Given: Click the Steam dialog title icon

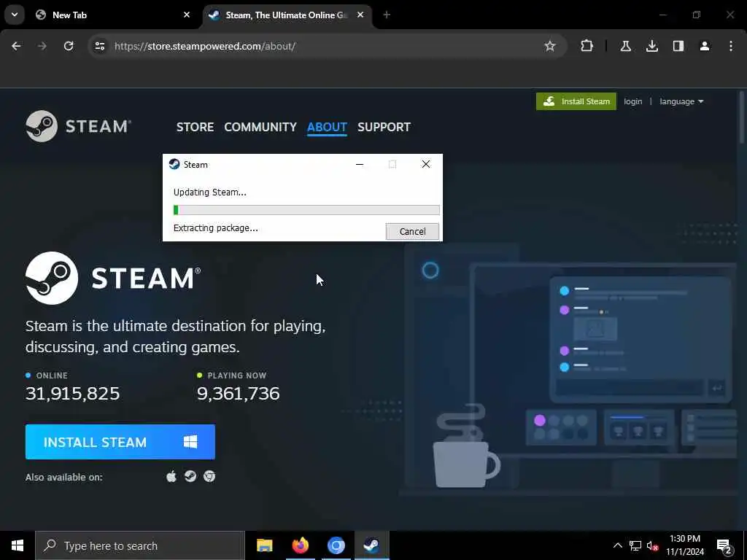Looking at the screenshot, I should [x=174, y=164].
